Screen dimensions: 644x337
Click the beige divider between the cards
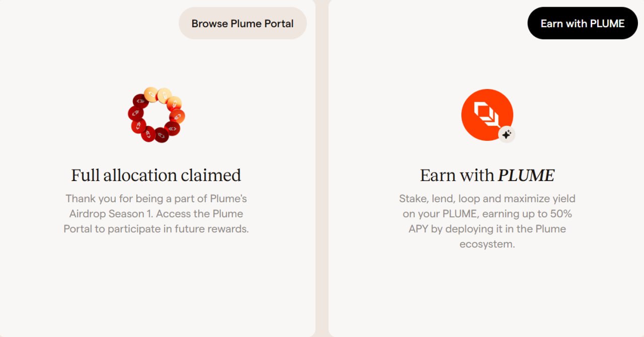[x=322, y=168]
